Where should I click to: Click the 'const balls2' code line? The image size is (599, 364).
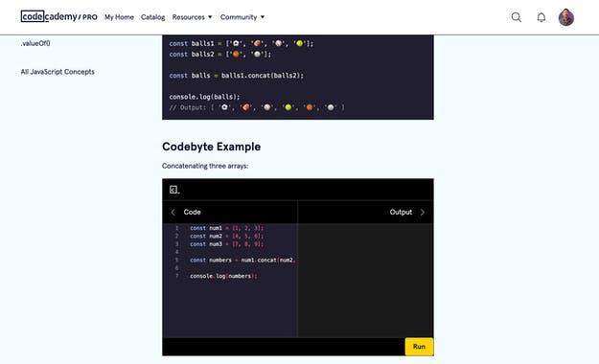tap(220, 55)
